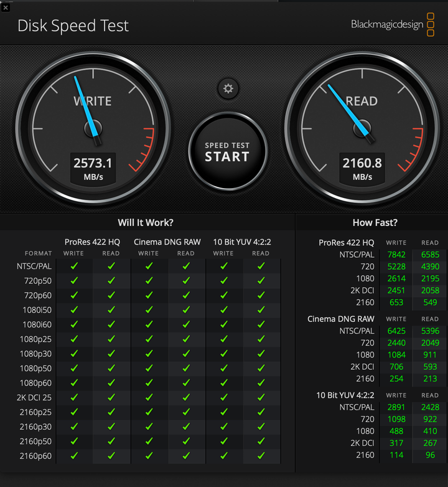448x487 pixels.
Task: Click the Blackmagicdesign logo
Action: pos(393,24)
